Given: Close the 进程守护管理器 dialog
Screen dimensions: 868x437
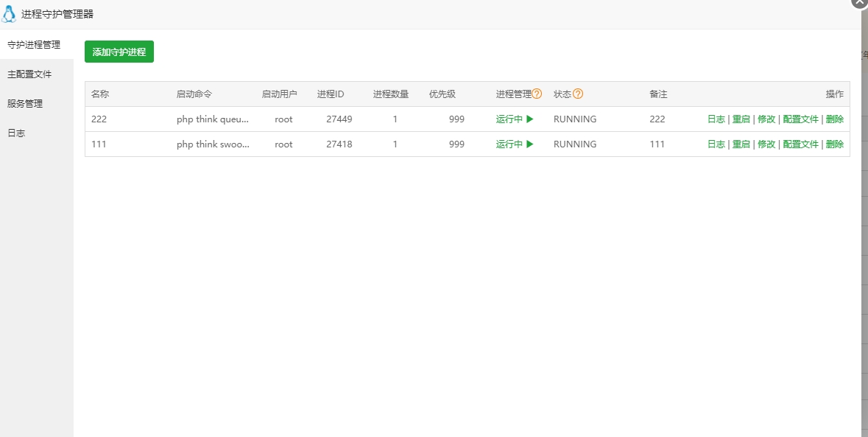Looking at the screenshot, I should [x=858, y=2].
